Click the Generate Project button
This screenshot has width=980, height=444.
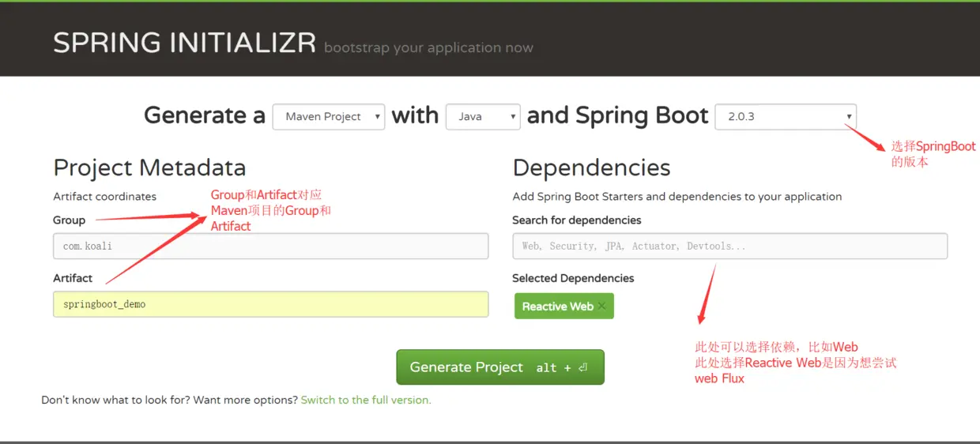[500, 367]
